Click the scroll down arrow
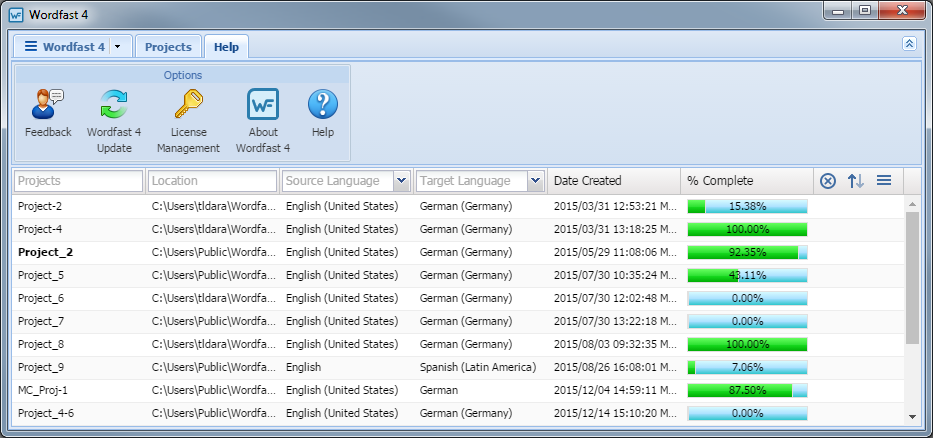The width and height of the screenshot is (933, 438). coord(912,417)
